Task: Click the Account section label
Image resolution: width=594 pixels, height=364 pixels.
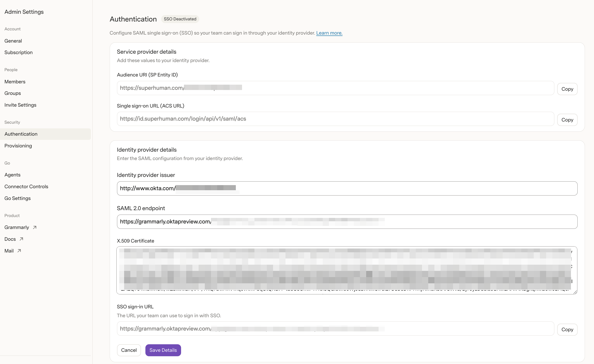Action: click(x=12, y=29)
